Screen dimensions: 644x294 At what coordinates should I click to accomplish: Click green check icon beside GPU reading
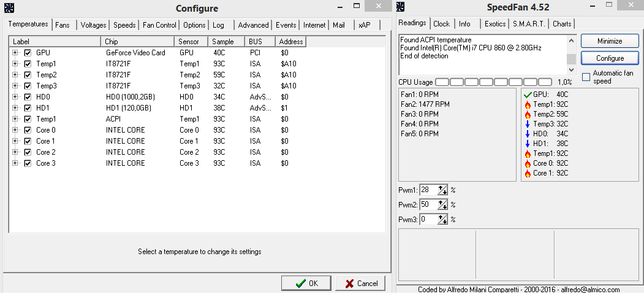pos(528,95)
